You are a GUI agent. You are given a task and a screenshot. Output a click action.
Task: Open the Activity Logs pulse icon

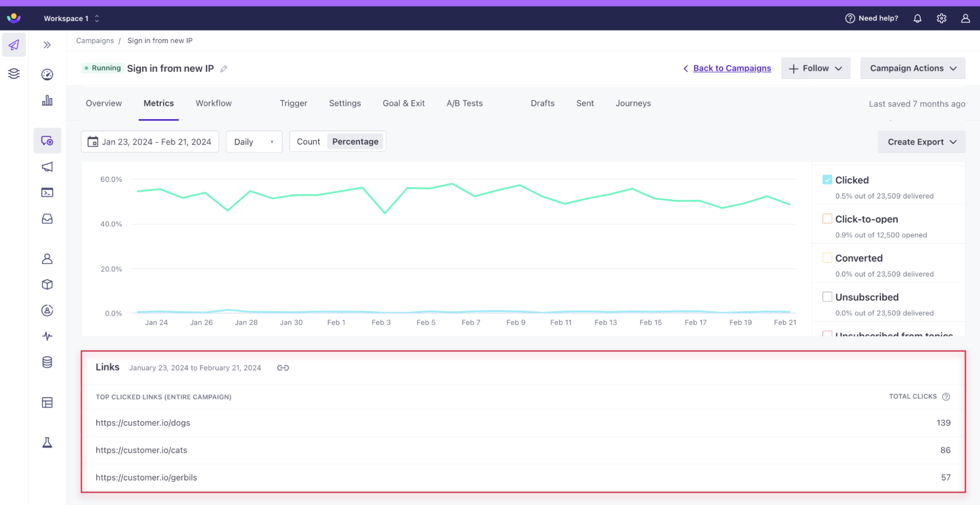tap(47, 336)
